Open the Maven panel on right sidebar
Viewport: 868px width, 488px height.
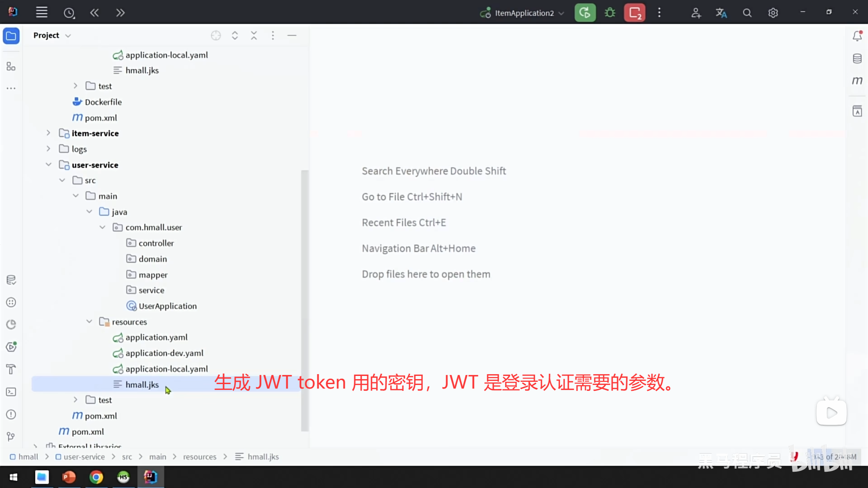(857, 80)
